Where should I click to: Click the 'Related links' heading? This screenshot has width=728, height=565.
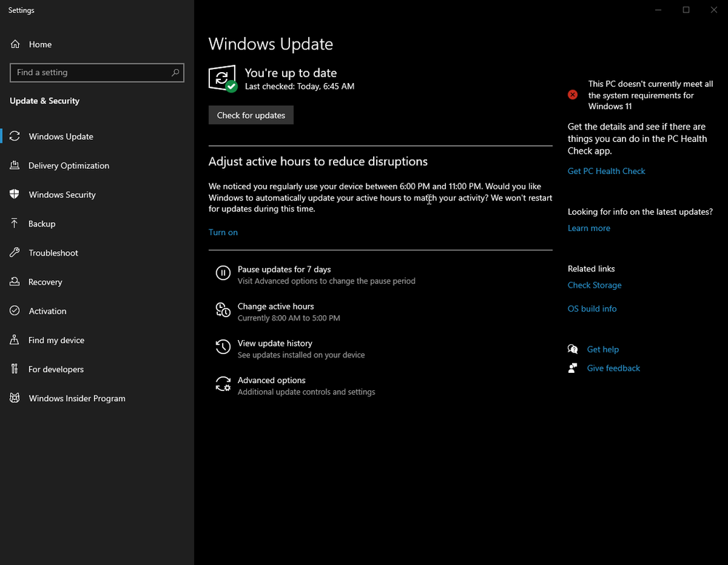point(591,269)
